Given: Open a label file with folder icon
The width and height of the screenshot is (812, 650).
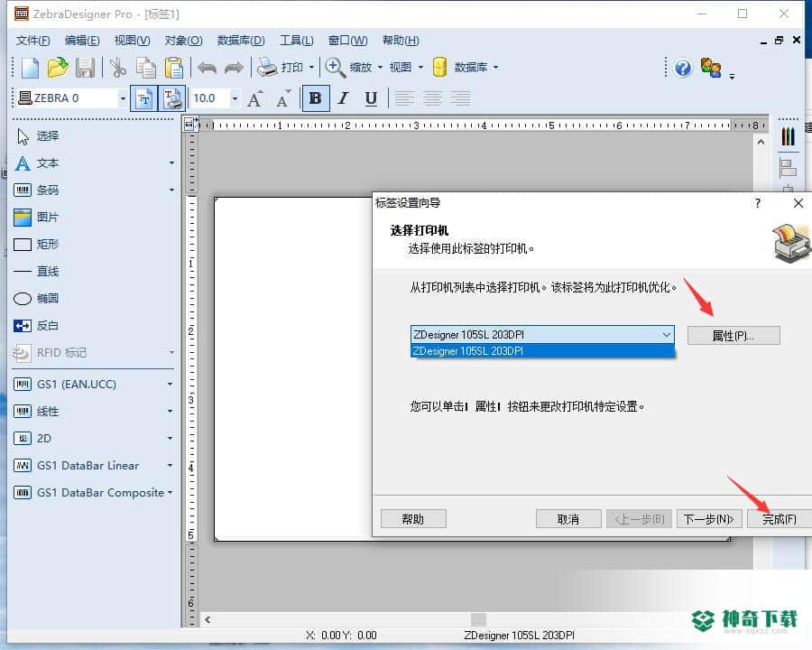Looking at the screenshot, I should pyautogui.click(x=58, y=68).
